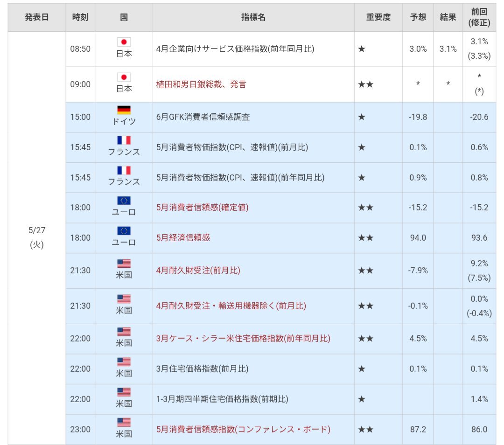Click the 重要度 column header

click(378, 17)
